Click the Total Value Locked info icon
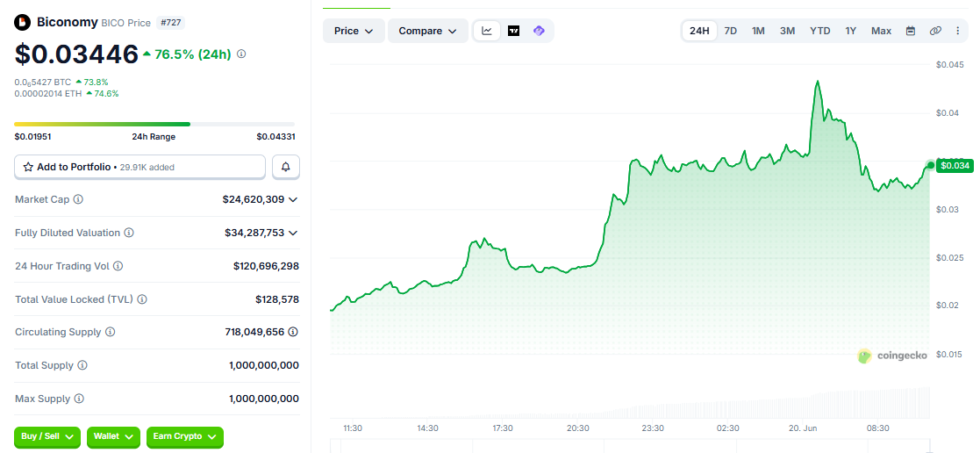This screenshot has width=980, height=453. pos(142,299)
